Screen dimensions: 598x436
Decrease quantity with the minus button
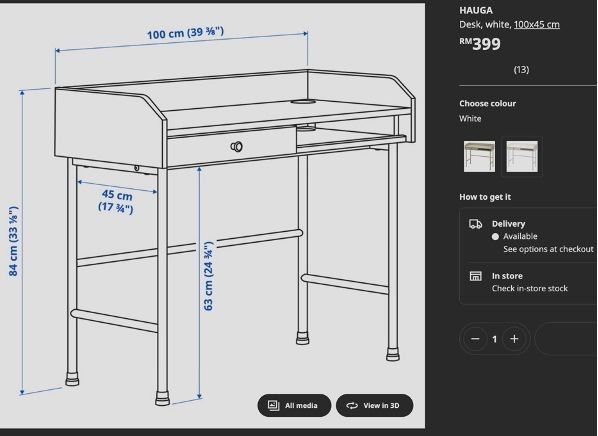coord(475,339)
